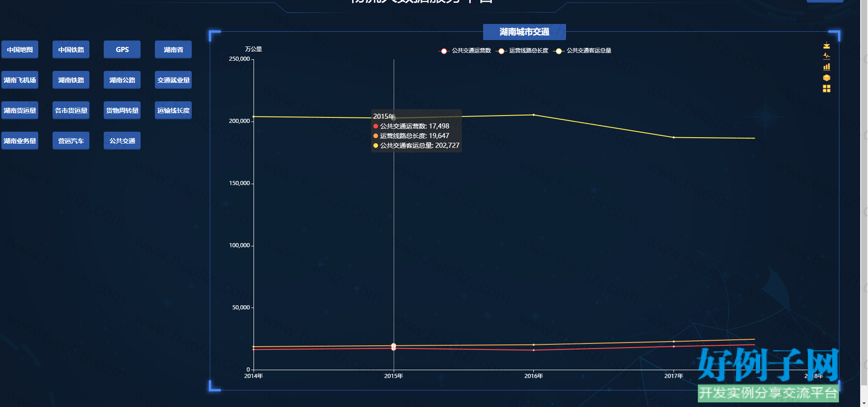View the 货物周转量 chart
This screenshot has height=407, width=868.
pos(122,110)
